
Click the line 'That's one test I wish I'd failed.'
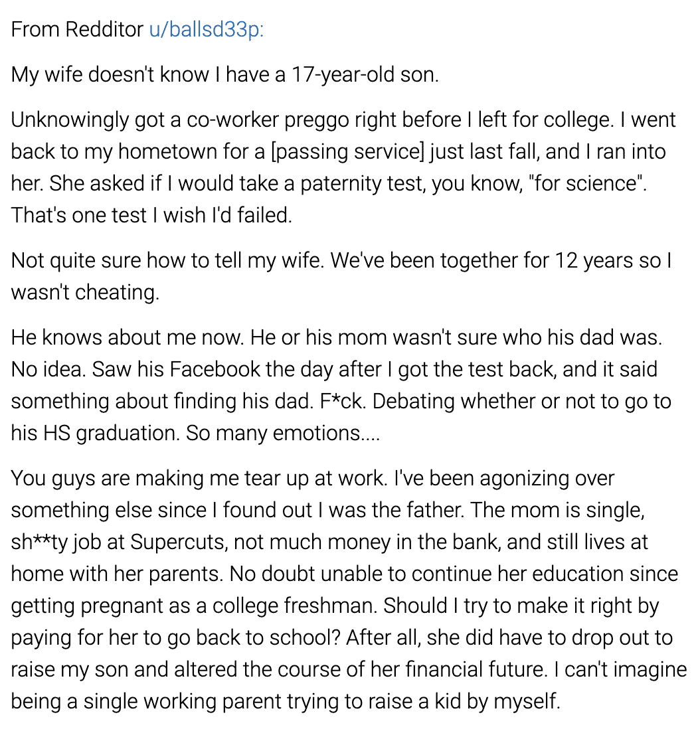point(151,215)
